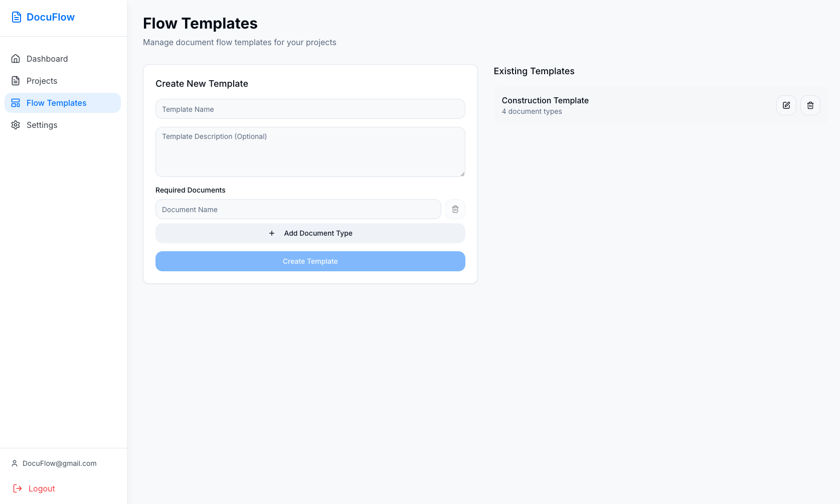Delete the Construction Template
This screenshot has height=504, width=840.
(810, 105)
